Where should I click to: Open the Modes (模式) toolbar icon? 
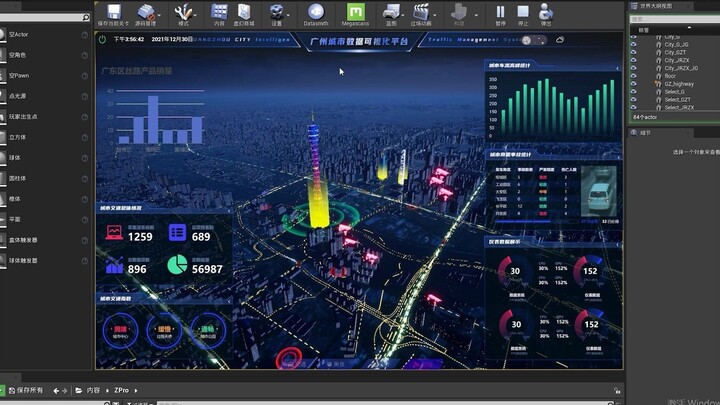183,14
